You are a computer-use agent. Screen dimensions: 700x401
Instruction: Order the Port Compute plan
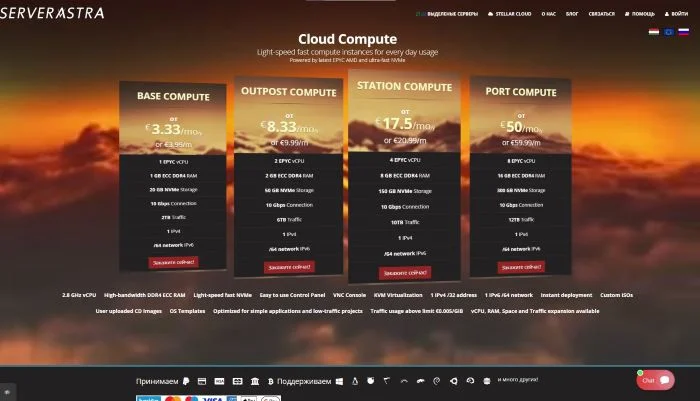click(x=521, y=267)
